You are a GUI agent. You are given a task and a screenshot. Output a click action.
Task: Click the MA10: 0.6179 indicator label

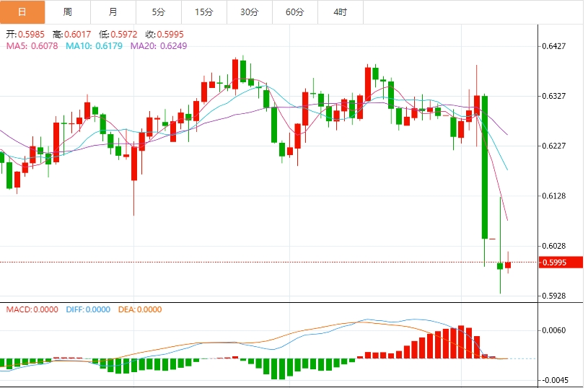click(94, 46)
